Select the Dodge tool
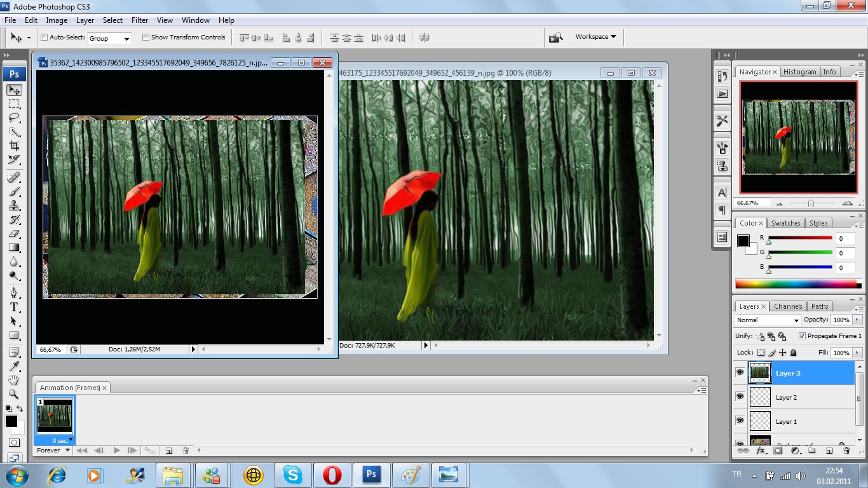The width and height of the screenshot is (868, 488). pyautogui.click(x=14, y=276)
